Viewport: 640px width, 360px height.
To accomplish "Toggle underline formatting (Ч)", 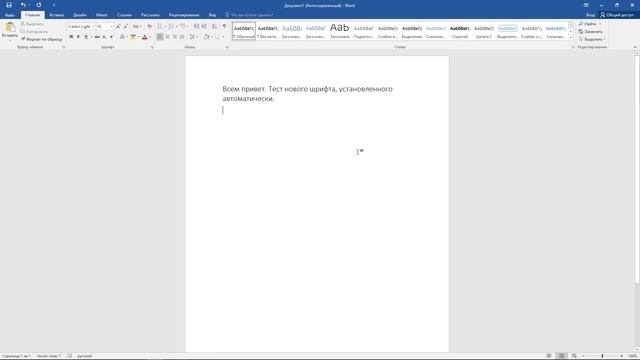I will 86,37.
